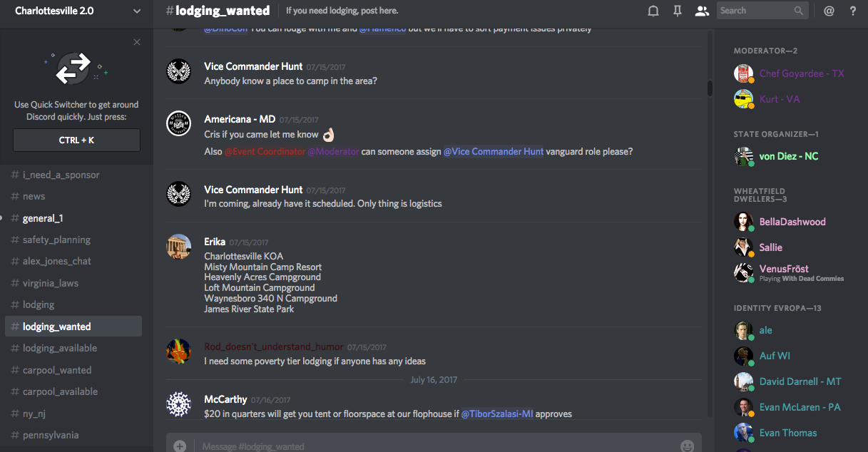Switch to the lodging_available channel

tap(60, 348)
